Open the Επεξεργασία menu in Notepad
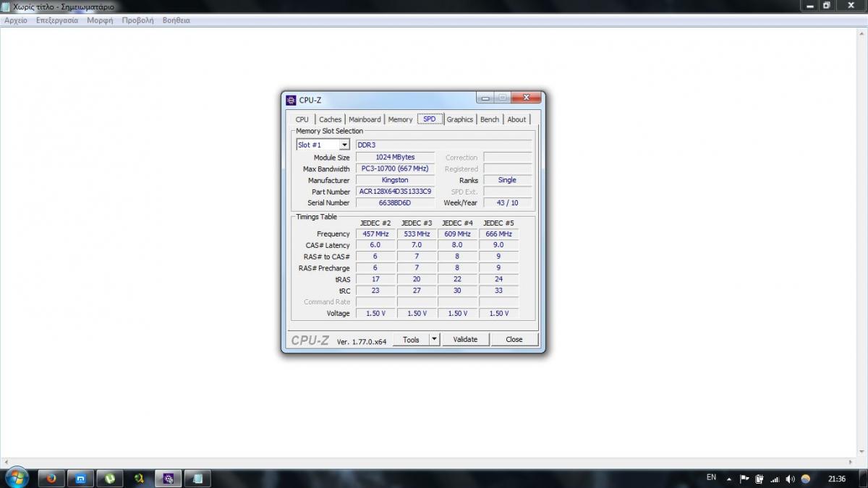The height and width of the screenshot is (488, 868). tap(57, 20)
